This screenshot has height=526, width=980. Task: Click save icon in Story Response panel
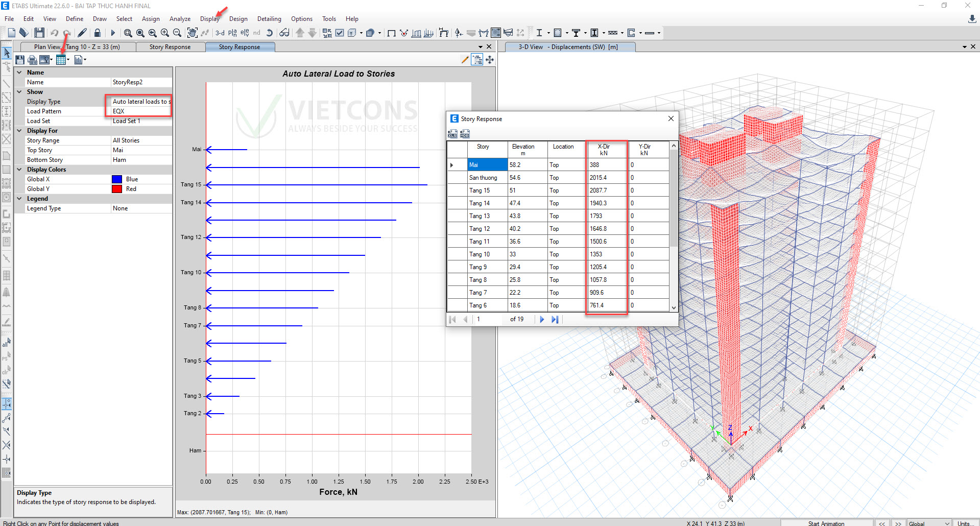(20, 60)
